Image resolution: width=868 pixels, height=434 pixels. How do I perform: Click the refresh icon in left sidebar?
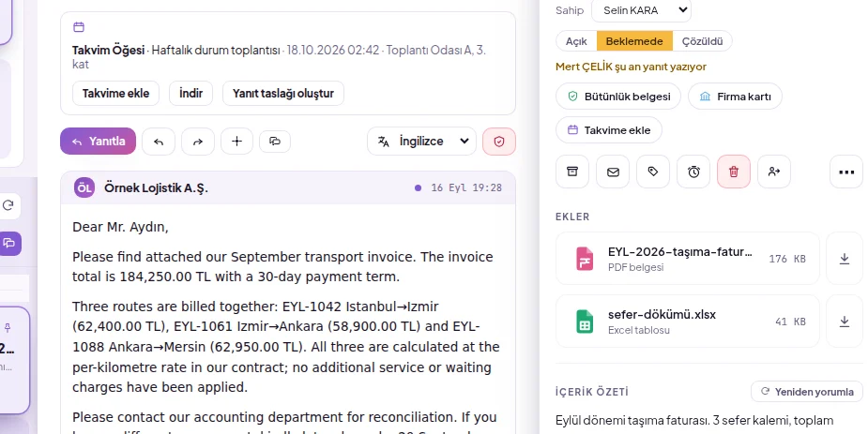coord(8,205)
